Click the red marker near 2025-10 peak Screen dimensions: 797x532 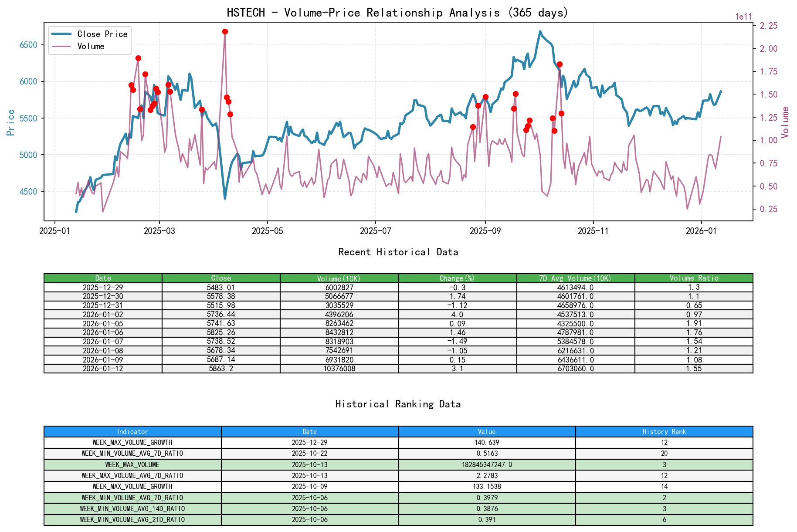click(x=559, y=64)
